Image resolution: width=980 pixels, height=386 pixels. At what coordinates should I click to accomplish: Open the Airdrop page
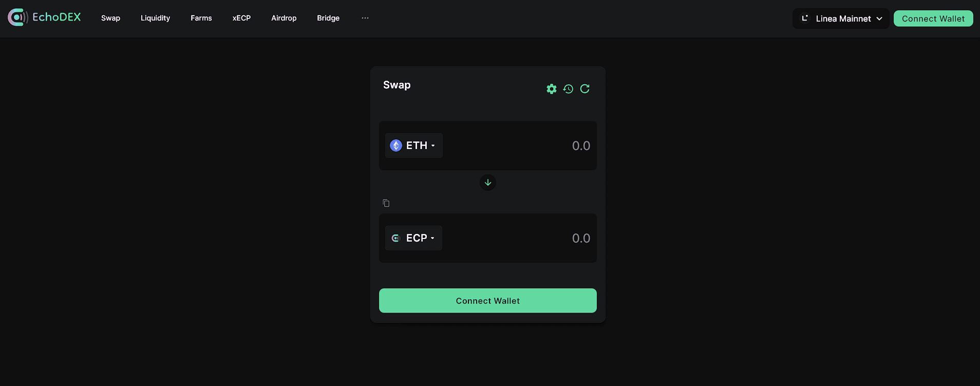[x=284, y=18]
